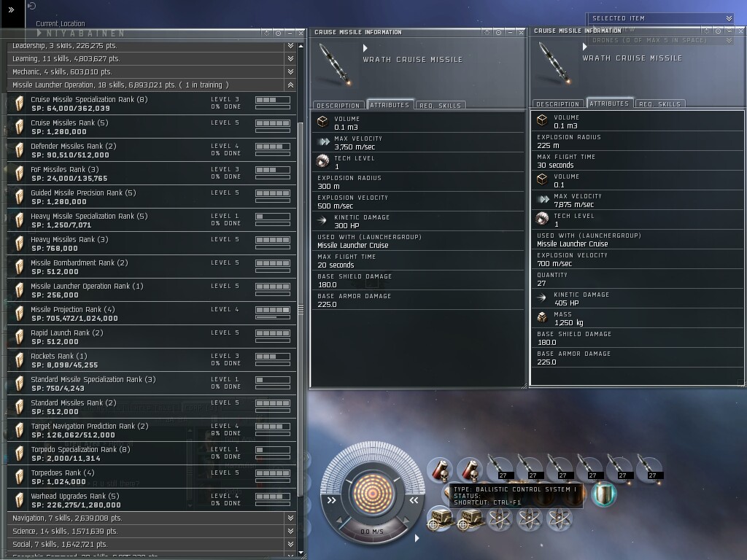Open the Description tab in middle missile window
Image resolution: width=747 pixels, height=560 pixels.
(338, 105)
